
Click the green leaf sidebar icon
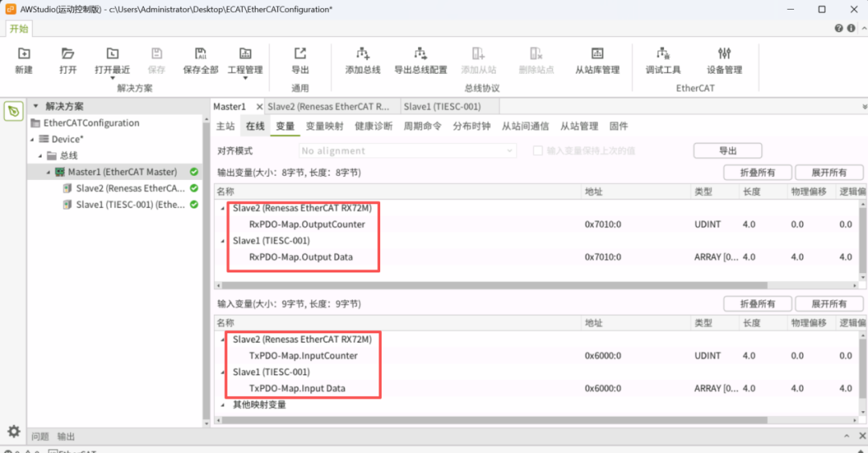pos(14,111)
